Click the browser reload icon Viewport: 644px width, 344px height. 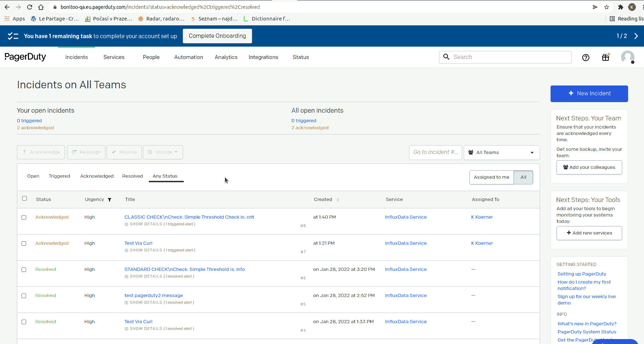pos(30,7)
